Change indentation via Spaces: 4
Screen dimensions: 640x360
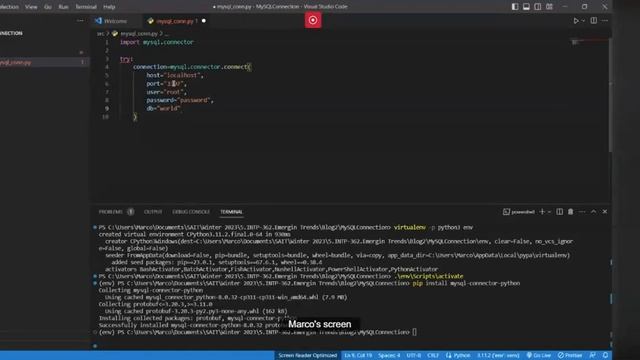coord(389,356)
